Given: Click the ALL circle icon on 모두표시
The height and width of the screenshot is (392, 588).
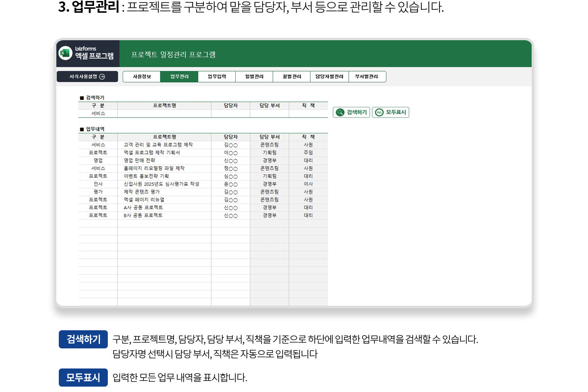Looking at the screenshot, I should pyautogui.click(x=379, y=112).
